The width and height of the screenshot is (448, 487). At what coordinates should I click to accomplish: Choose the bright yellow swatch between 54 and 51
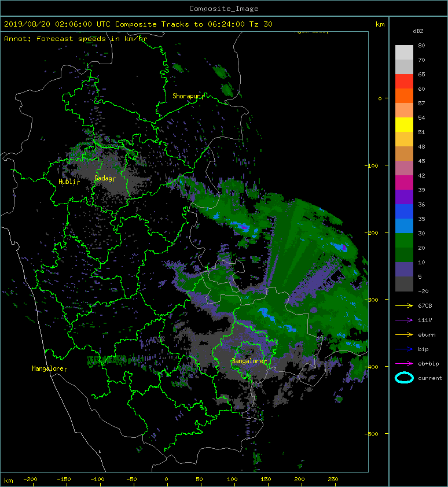404,124
